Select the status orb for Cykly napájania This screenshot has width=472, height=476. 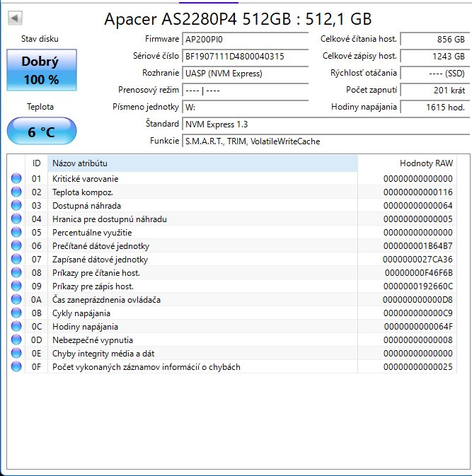16,313
